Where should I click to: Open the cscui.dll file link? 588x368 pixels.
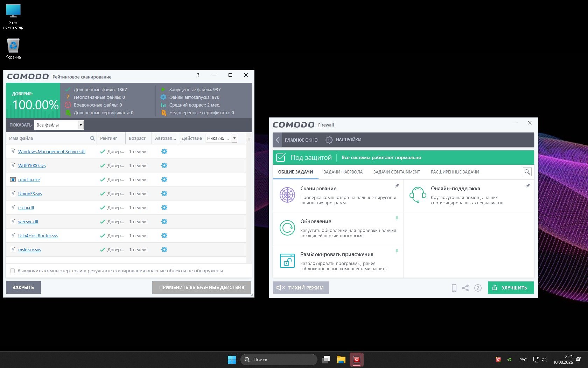click(x=26, y=207)
